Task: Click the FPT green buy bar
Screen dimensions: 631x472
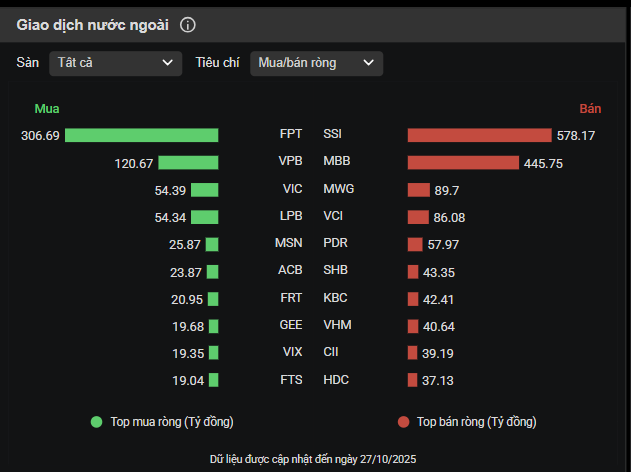Action: tap(141, 135)
